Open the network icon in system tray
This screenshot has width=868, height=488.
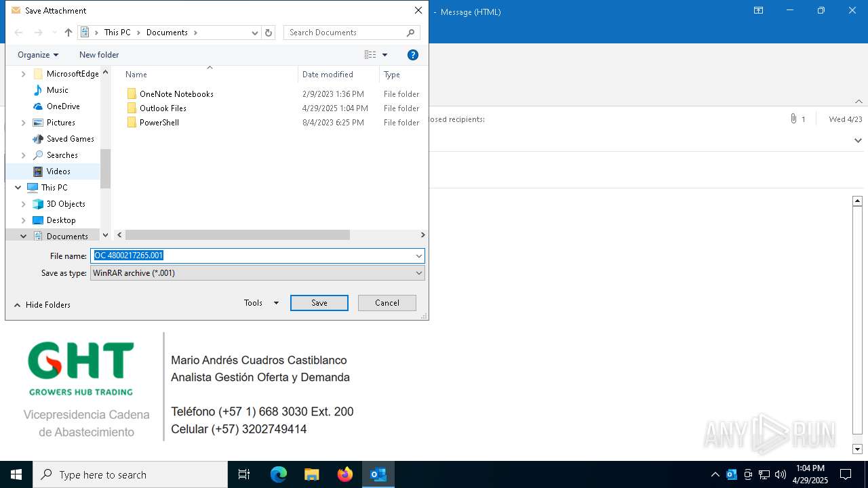[764, 474]
